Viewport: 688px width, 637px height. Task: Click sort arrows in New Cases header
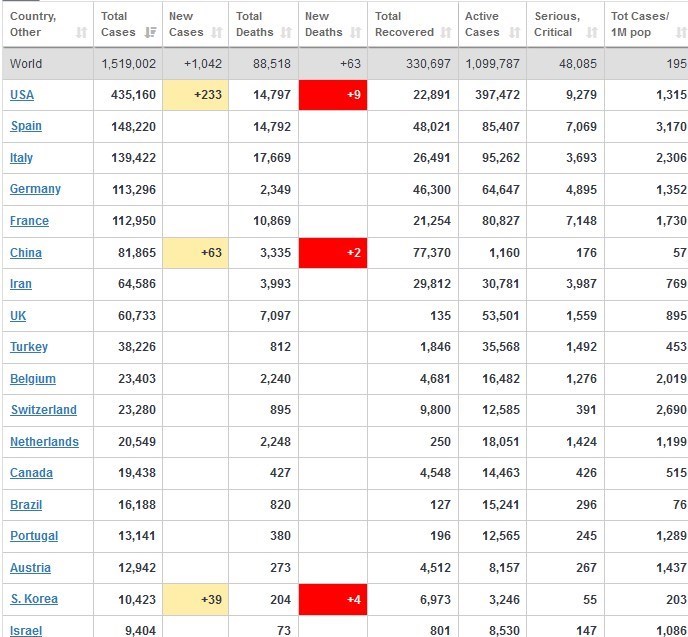point(217,33)
